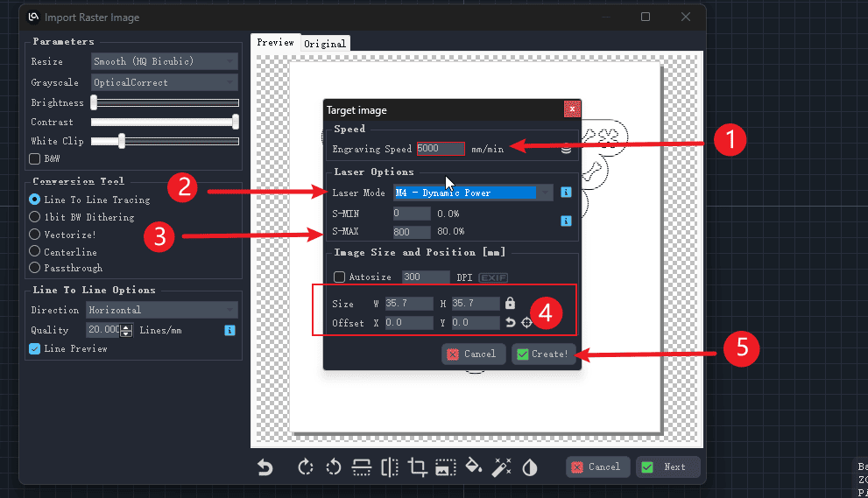Expand the Resize method dropdown
This screenshot has height=498, width=868.
point(165,61)
